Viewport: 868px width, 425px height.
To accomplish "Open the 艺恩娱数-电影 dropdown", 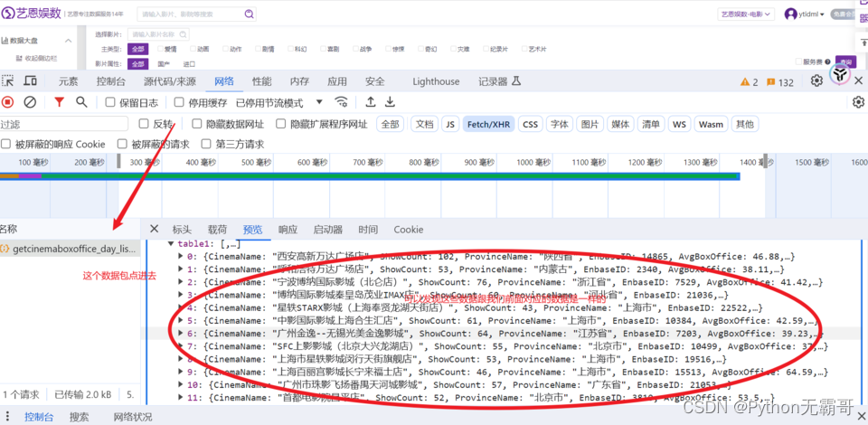I will click(x=746, y=14).
